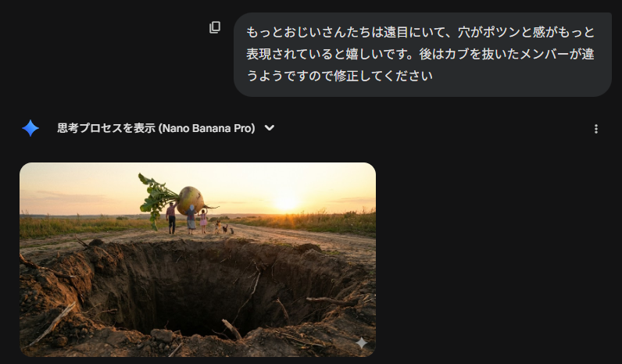The width and height of the screenshot is (622, 364).
Task: Click prompt line starting 表現されていると
Action: pos(420,54)
